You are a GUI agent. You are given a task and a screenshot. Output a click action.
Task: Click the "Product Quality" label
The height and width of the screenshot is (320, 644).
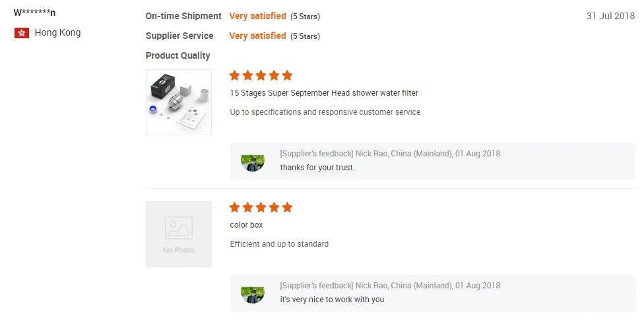click(178, 55)
